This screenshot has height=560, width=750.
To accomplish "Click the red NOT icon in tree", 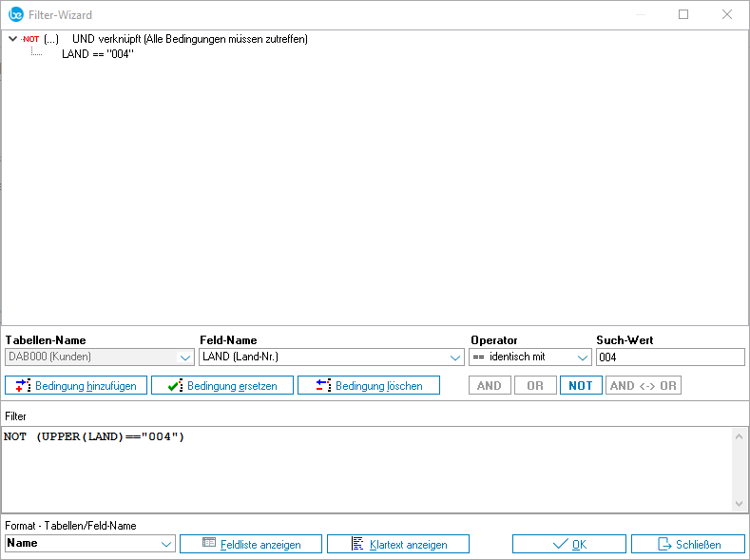I will [31, 39].
